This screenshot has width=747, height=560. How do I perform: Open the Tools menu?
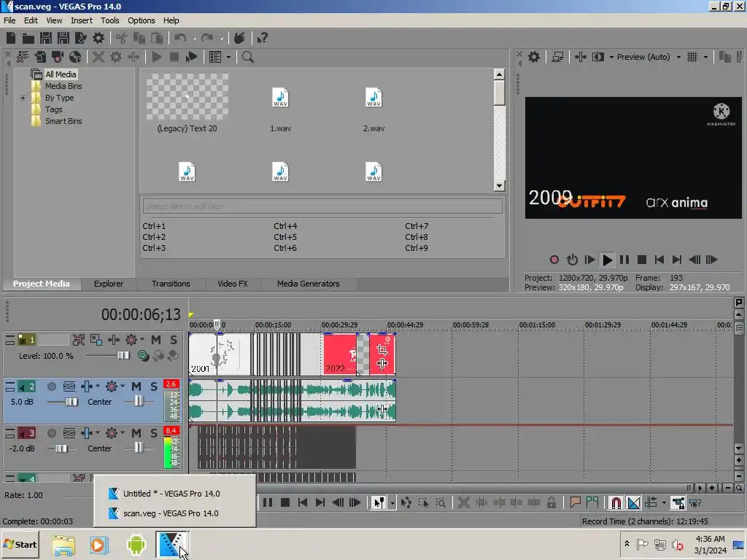click(x=109, y=20)
